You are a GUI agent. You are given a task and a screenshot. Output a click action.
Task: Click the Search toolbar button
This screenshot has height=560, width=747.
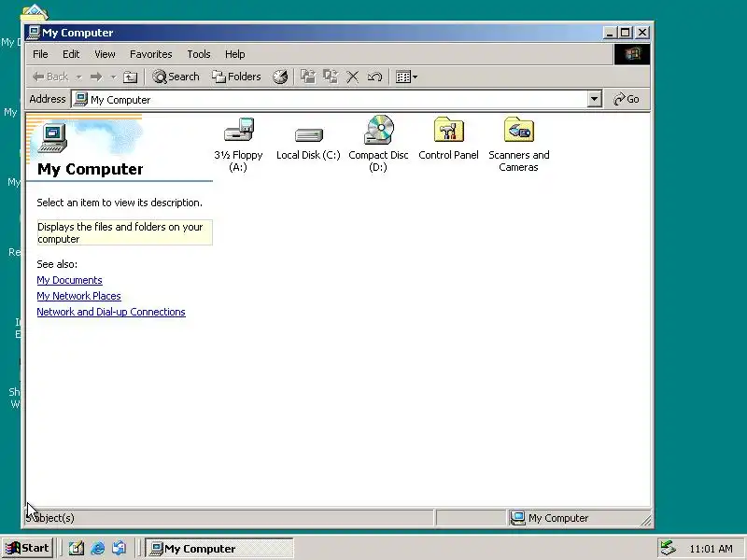click(x=176, y=77)
